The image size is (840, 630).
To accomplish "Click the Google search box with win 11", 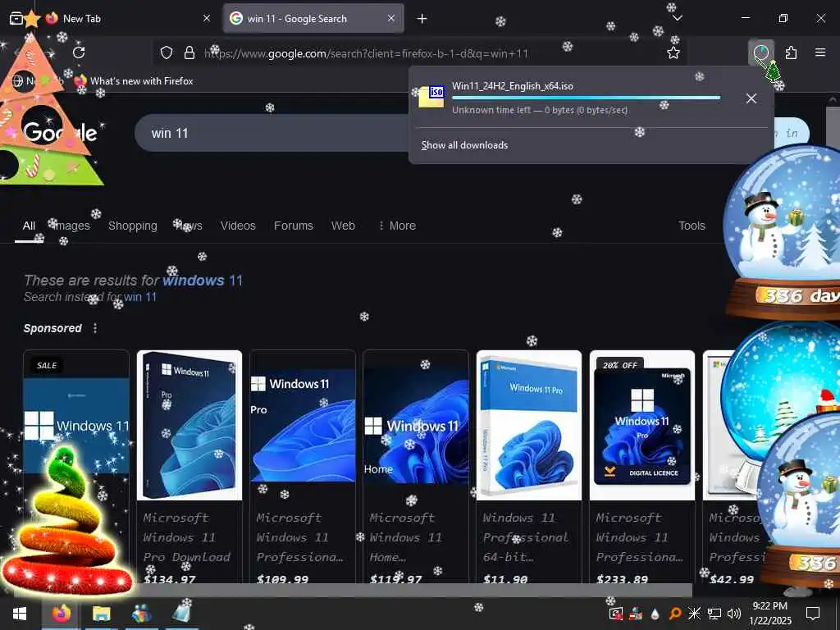I will [x=273, y=133].
